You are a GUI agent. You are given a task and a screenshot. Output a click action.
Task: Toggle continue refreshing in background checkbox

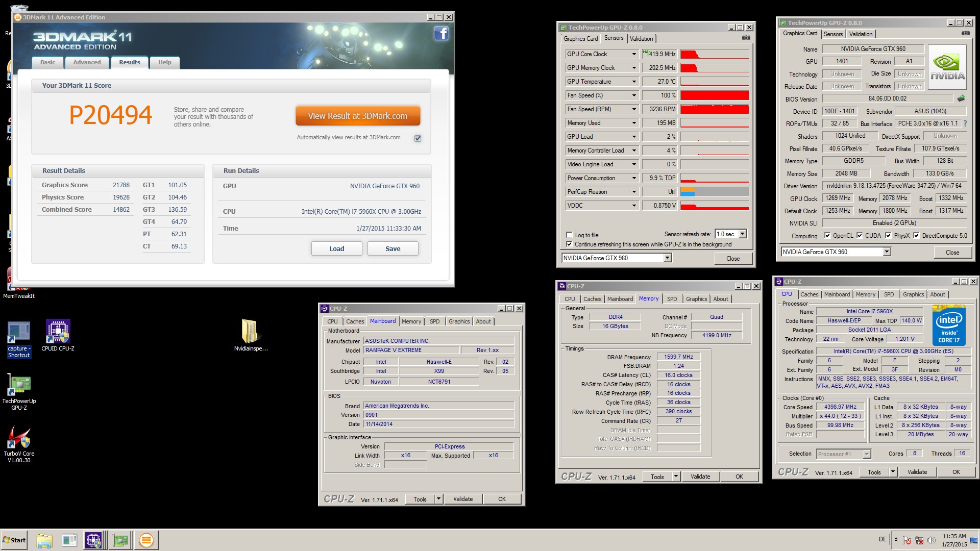tap(569, 244)
